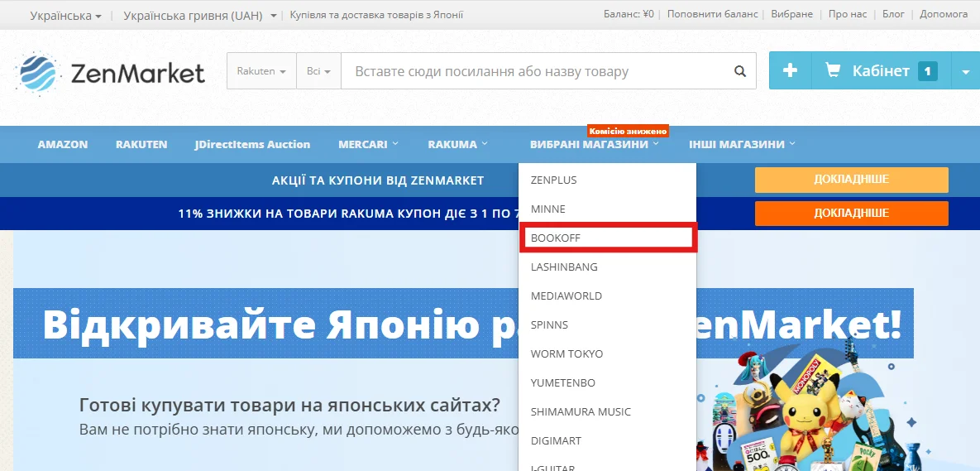980x471 pixels.
Task: Open the Блог link
Action: point(894,14)
